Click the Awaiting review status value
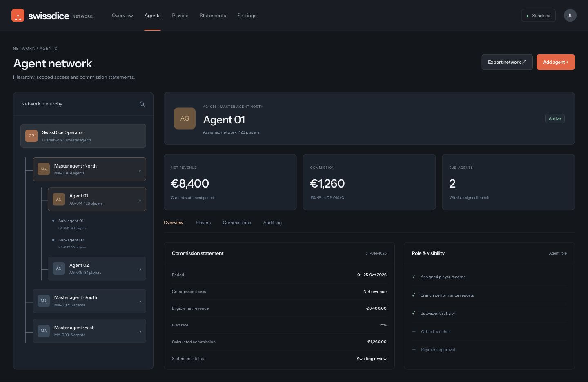588x382 pixels. coord(372,359)
